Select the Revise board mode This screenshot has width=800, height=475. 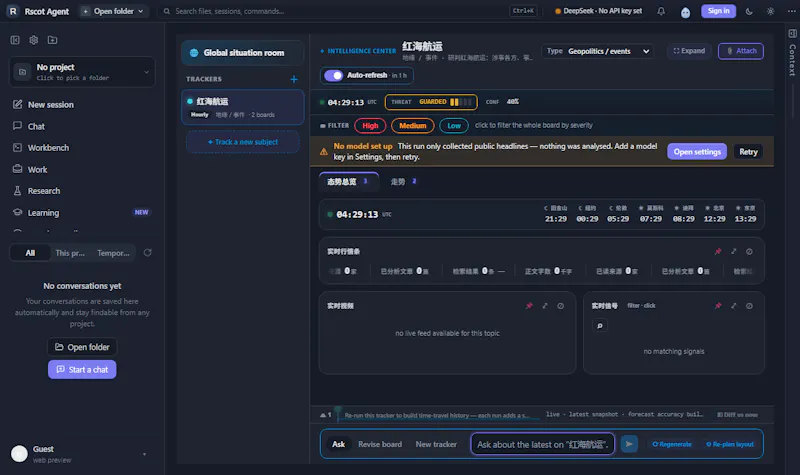380,444
